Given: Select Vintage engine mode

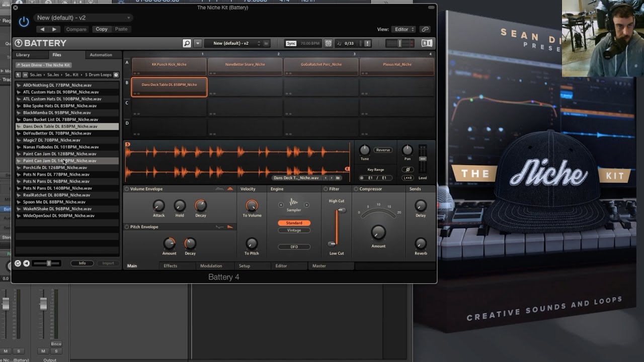Looking at the screenshot, I should 294,230.
